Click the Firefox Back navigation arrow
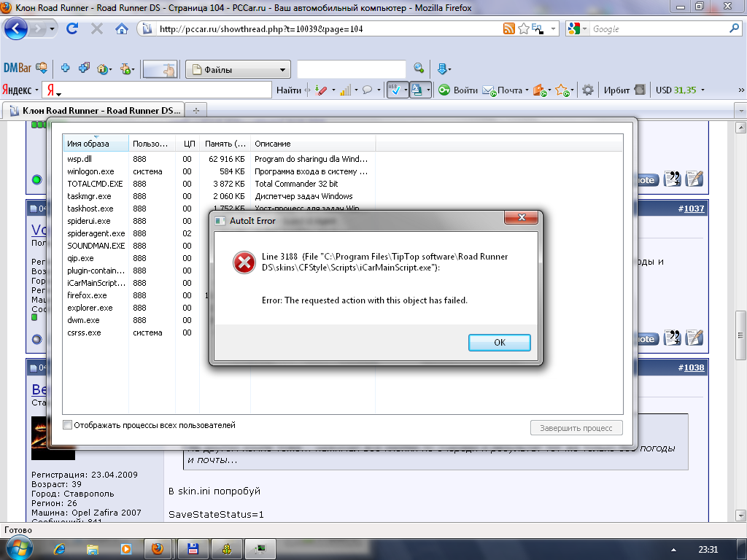Image resolution: width=747 pixels, height=560 pixels. tap(17, 29)
